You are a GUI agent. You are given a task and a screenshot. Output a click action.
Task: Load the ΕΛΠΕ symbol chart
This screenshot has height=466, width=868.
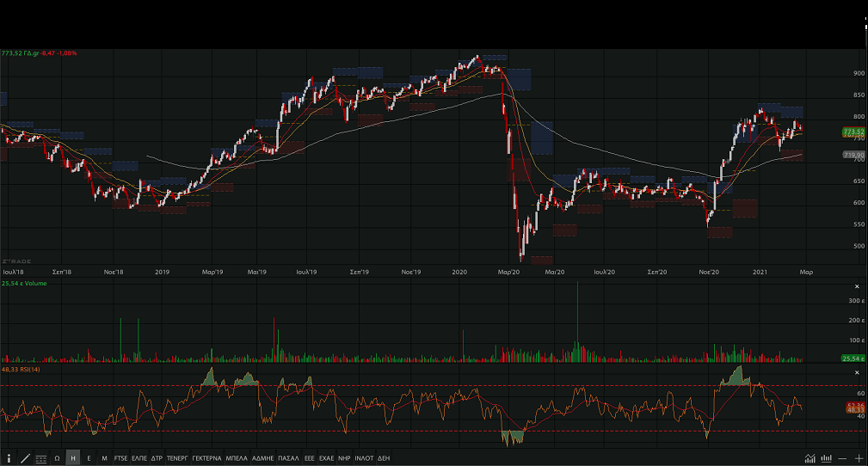click(x=139, y=458)
